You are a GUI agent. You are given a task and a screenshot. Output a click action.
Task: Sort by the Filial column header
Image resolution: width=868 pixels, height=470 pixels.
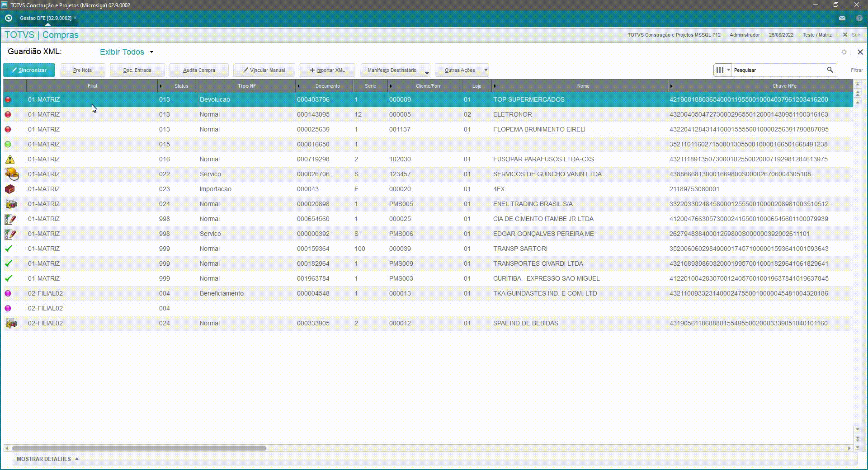[92, 86]
